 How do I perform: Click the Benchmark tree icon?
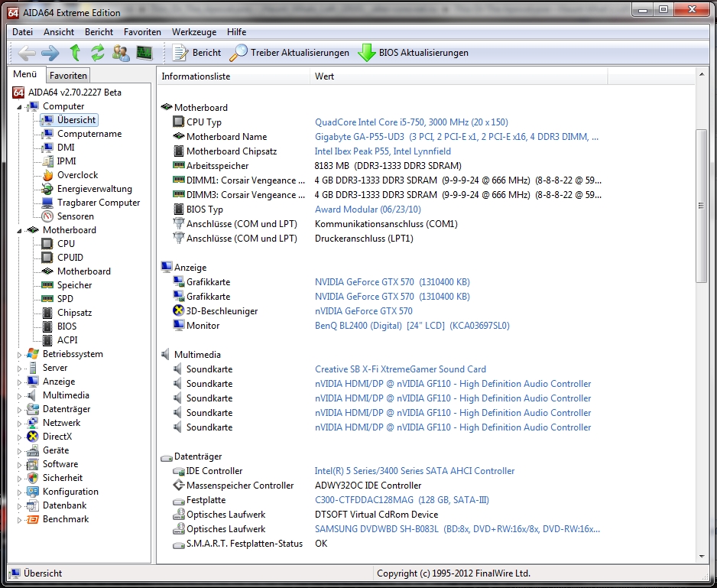click(32, 519)
